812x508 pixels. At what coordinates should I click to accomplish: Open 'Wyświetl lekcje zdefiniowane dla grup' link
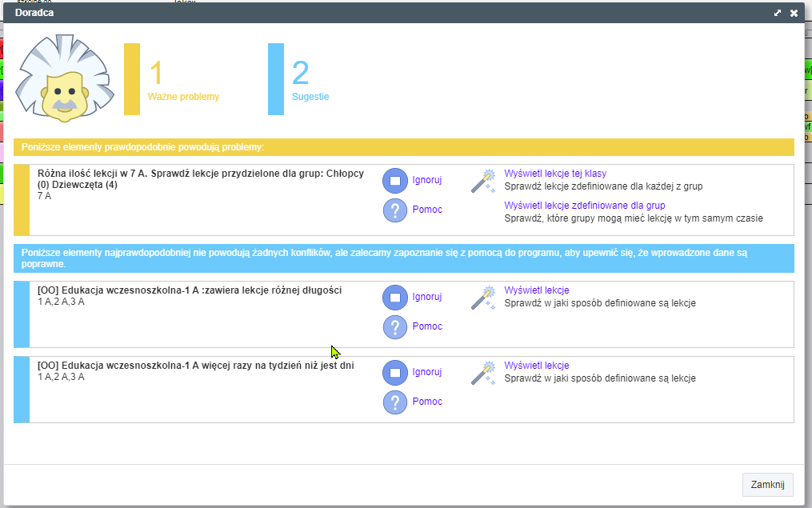click(584, 206)
